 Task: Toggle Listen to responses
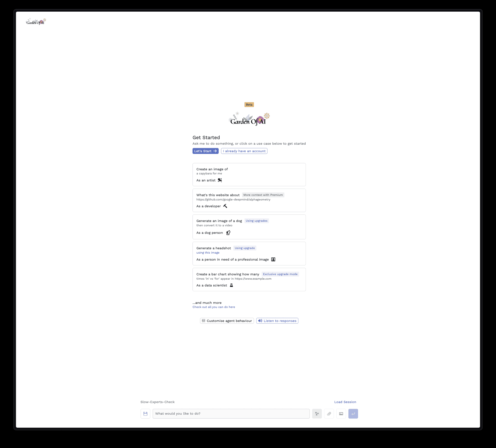coord(277,321)
